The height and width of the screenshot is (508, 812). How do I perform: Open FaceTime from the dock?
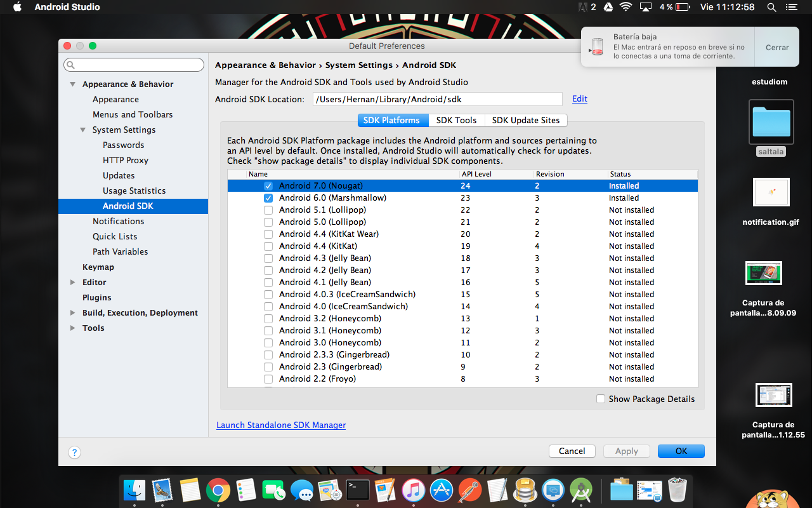[x=273, y=490]
